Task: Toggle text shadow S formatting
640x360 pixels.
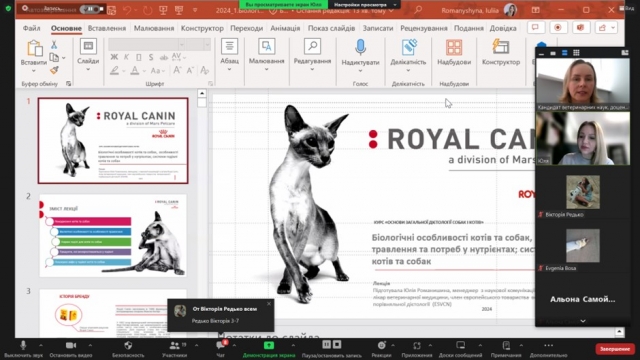Action: (151, 58)
